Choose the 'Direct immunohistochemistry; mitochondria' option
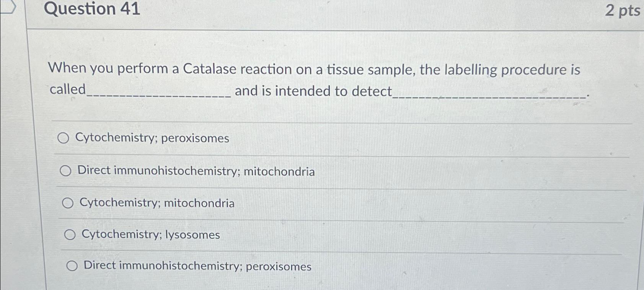 (66, 171)
